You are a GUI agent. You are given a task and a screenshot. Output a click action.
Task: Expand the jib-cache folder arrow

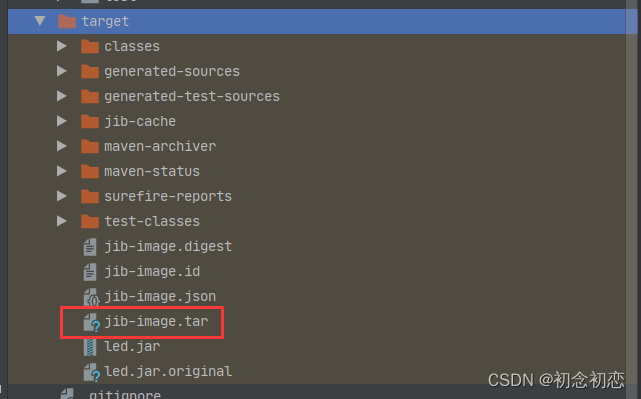[62, 121]
